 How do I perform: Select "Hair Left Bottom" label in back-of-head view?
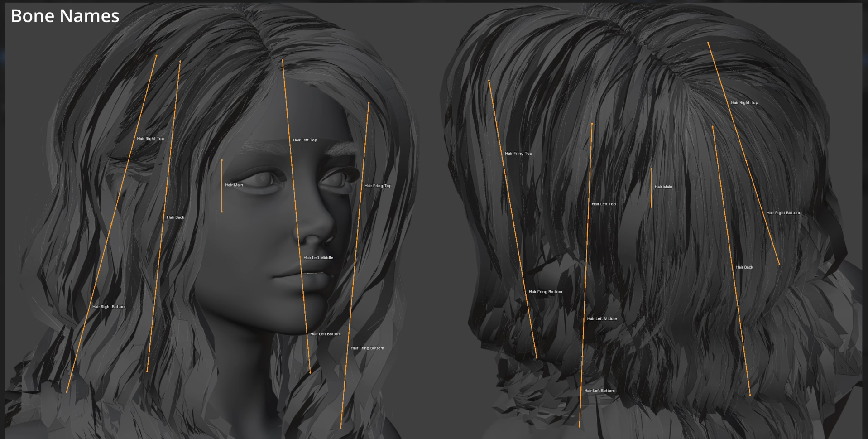(x=599, y=391)
